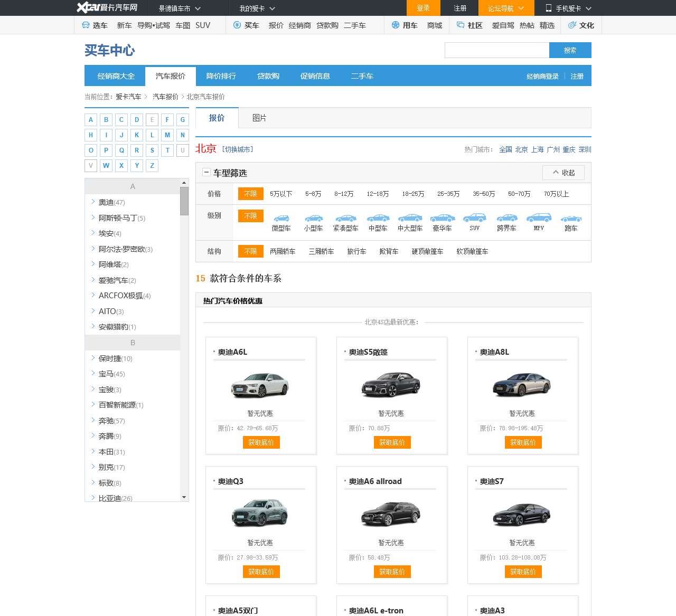Click the orange 登录 button
Image resolution: width=676 pixels, height=616 pixels.
tap(423, 8)
